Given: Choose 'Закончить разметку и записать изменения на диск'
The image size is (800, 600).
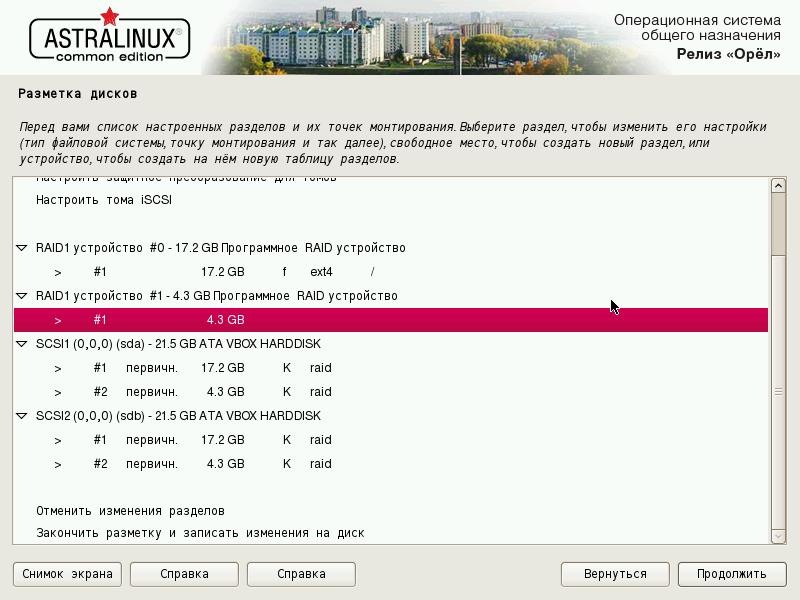Looking at the screenshot, I should [200, 533].
